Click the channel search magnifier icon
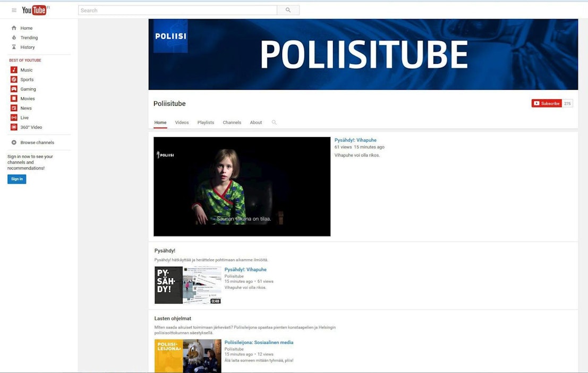 tap(274, 122)
